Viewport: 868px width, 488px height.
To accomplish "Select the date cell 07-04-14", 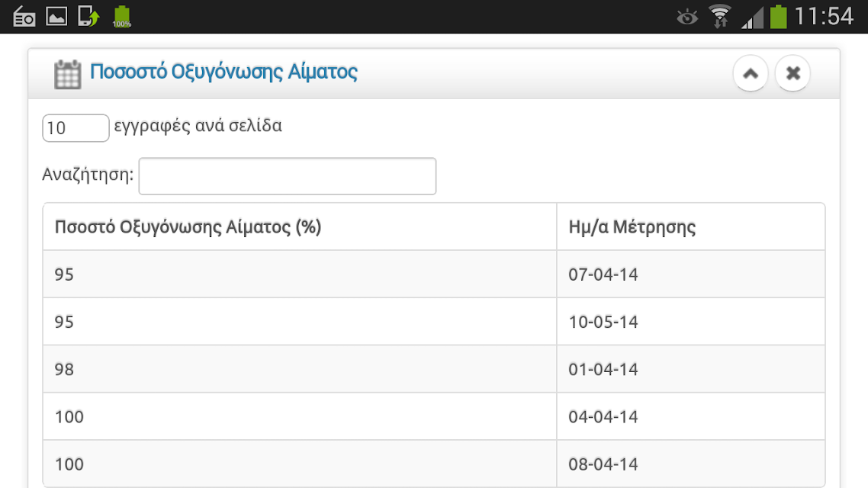I will pyautogui.click(x=691, y=274).
